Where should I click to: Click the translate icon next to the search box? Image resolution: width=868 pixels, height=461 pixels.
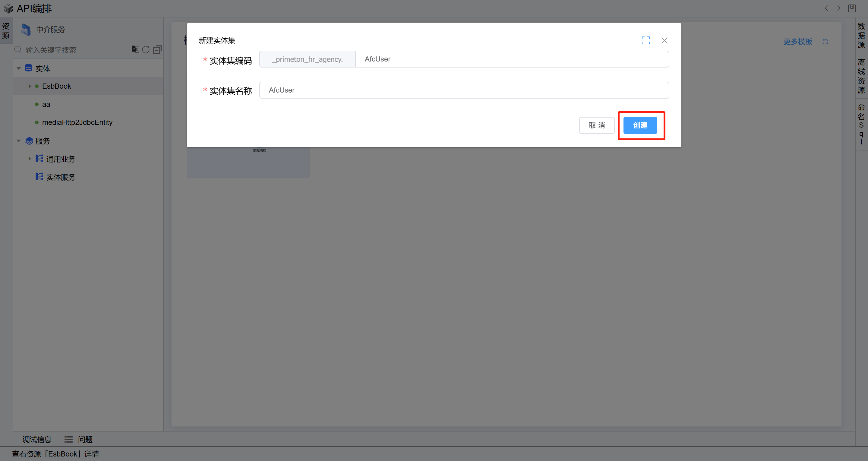(135, 49)
